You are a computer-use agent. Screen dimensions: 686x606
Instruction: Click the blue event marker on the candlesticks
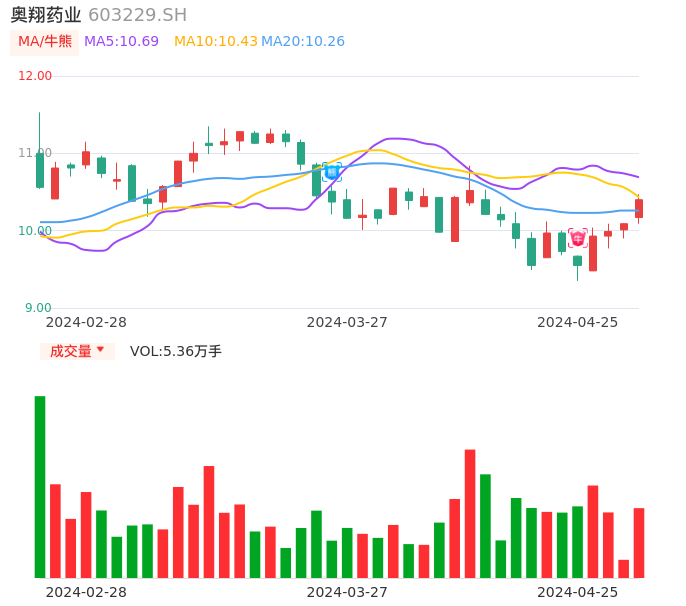332,171
